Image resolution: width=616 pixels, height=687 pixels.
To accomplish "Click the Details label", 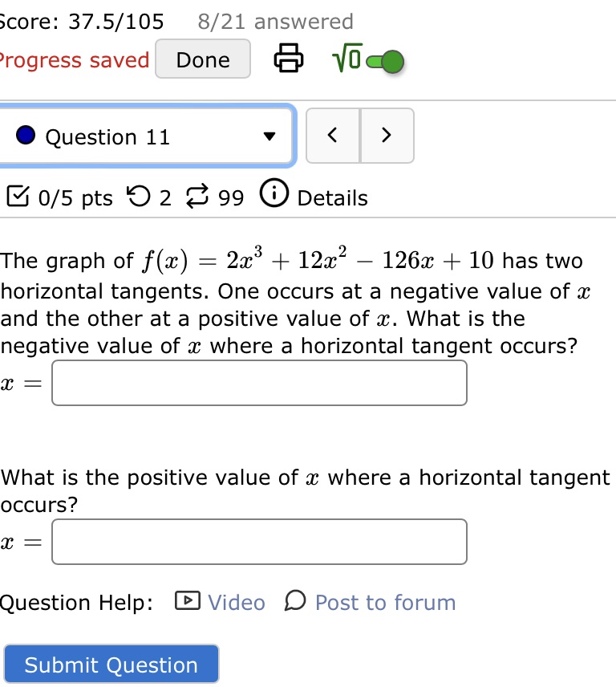I will [x=332, y=198].
